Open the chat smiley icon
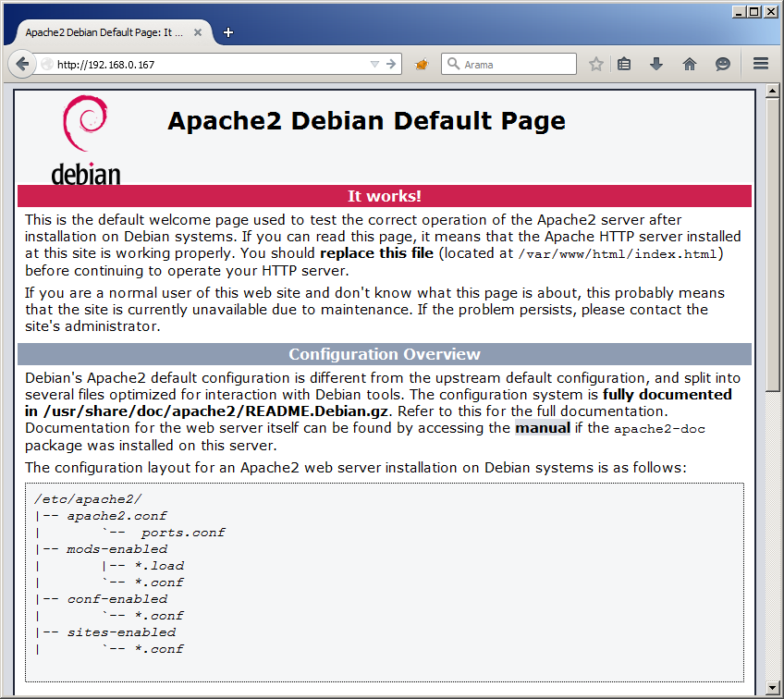The width and height of the screenshot is (784, 699). point(722,64)
